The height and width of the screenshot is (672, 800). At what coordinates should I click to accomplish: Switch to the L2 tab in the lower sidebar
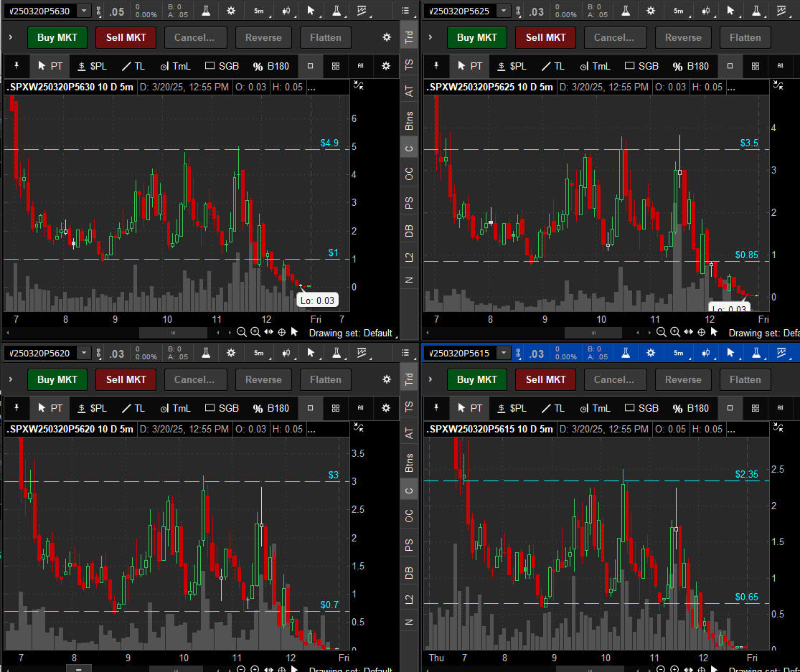point(409,600)
